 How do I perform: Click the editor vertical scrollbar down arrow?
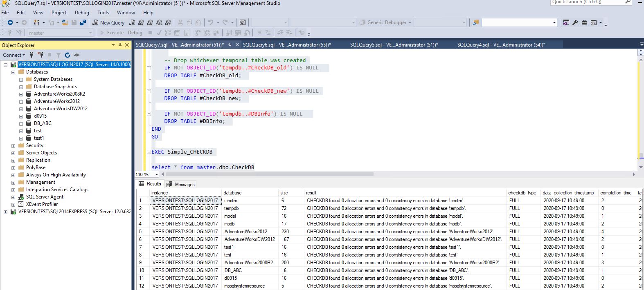(640, 167)
